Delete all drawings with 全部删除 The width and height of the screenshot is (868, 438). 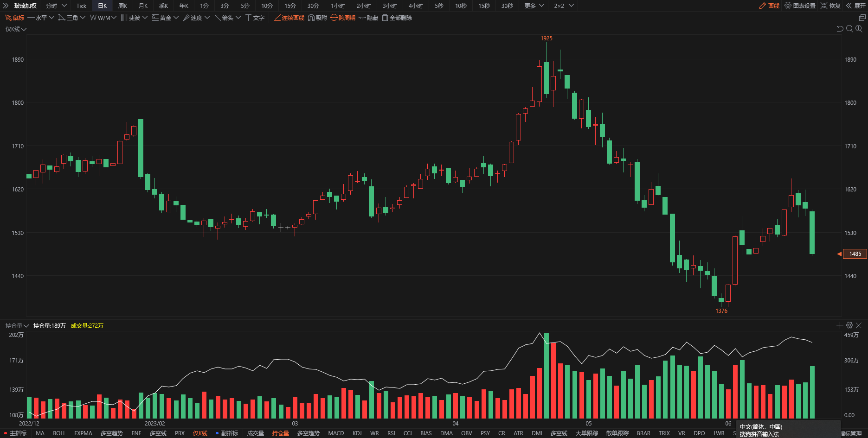[x=397, y=18]
